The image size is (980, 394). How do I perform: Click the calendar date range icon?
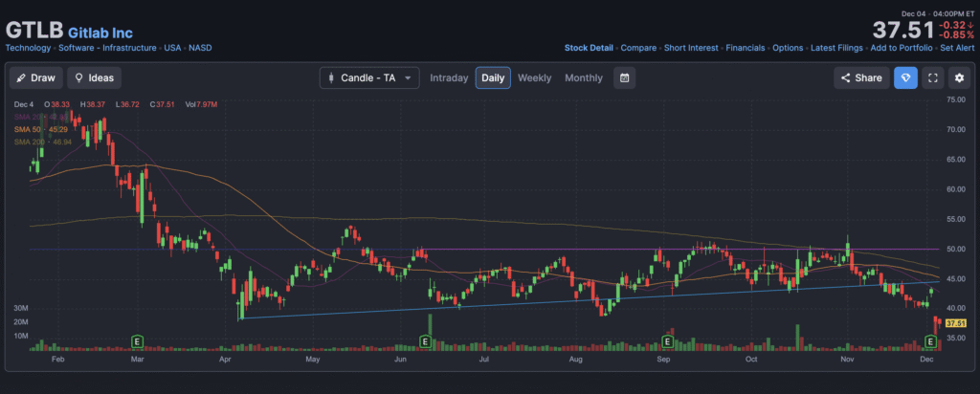pos(623,77)
